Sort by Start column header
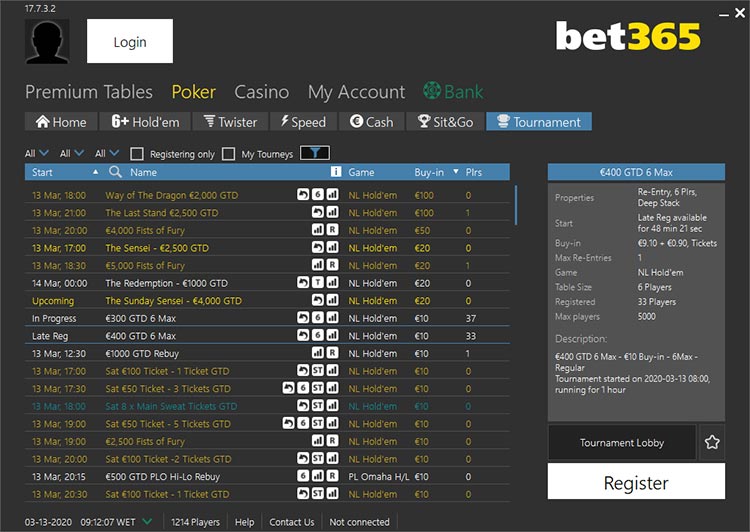This screenshot has height=532, width=750. (x=42, y=172)
